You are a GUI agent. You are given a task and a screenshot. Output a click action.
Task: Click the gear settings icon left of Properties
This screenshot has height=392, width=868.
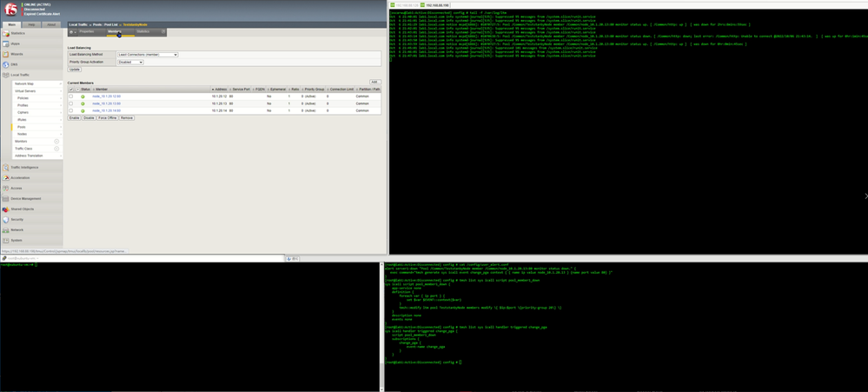[71, 31]
